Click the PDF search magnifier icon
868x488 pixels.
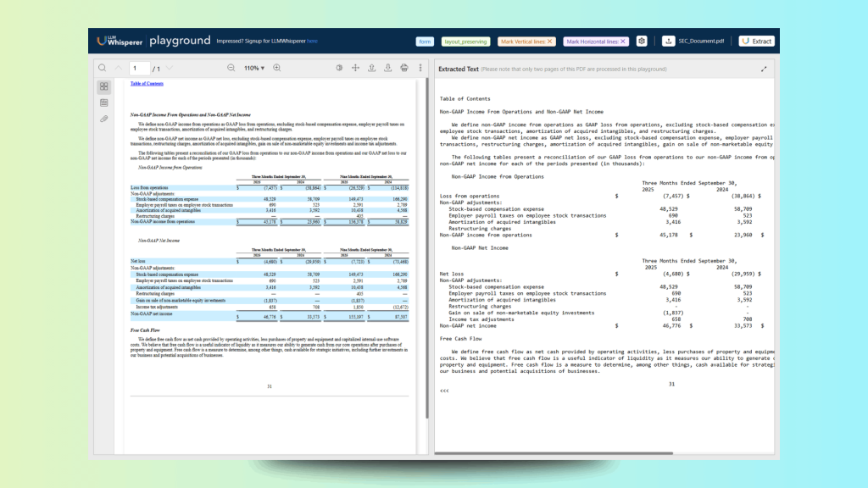pyautogui.click(x=102, y=68)
